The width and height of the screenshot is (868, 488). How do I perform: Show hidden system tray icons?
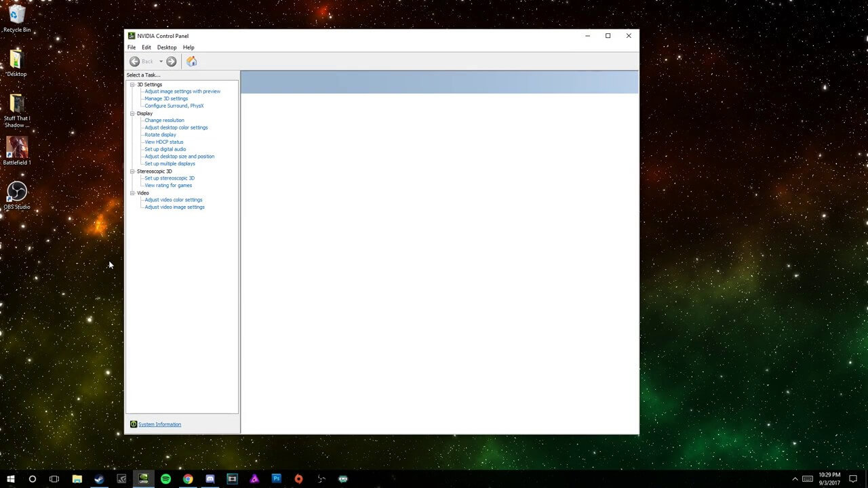coord(795,479)
